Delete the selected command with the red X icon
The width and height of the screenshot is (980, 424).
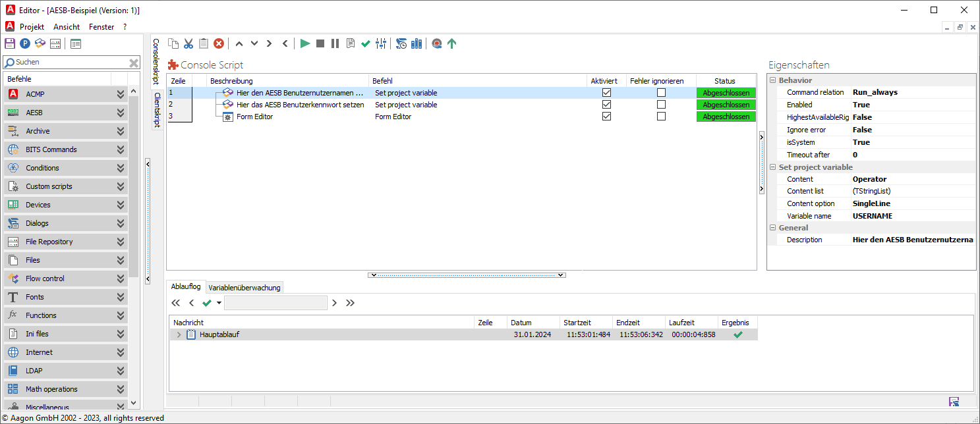tap(219, 43)
